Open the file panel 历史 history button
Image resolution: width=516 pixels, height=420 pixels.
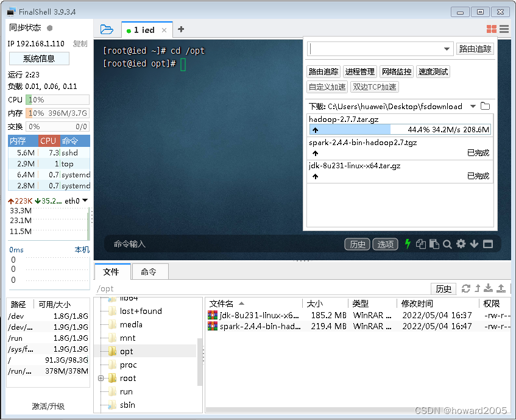click(x=444, y=289)
